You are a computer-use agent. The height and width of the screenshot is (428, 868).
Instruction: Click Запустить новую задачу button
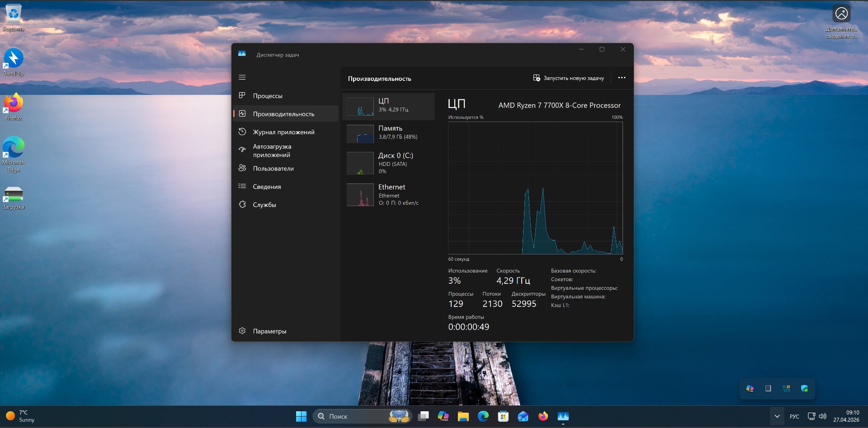pyautogui.click(x=568, y=78)
